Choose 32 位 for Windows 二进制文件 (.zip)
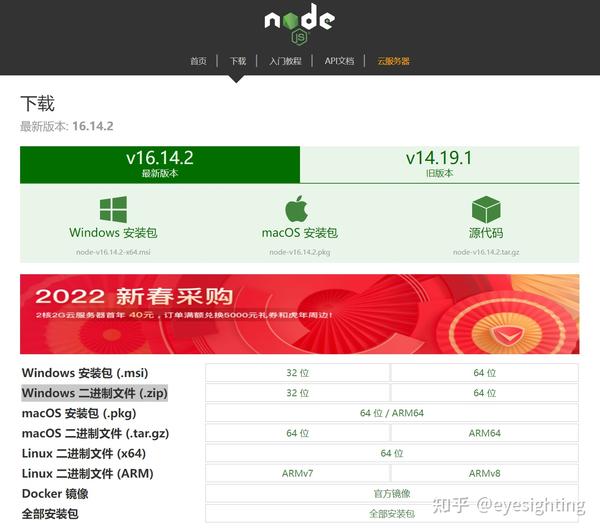600x532 pixels. coord(298,393)
